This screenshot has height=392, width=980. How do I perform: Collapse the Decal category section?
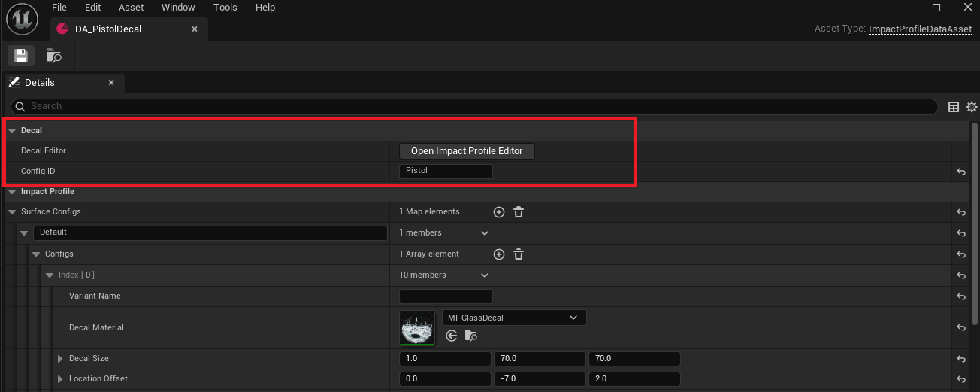point(12,131)
